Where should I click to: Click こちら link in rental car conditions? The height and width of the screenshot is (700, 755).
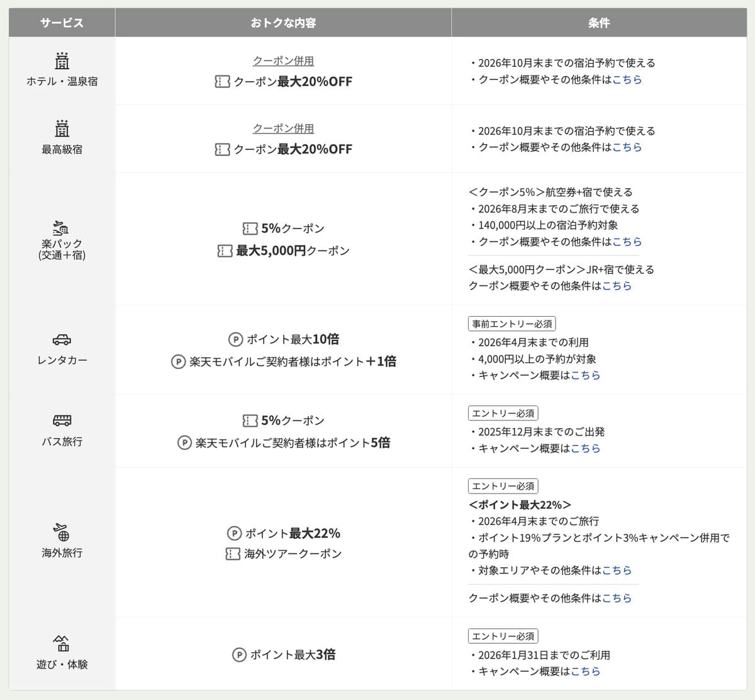point(586,375)
